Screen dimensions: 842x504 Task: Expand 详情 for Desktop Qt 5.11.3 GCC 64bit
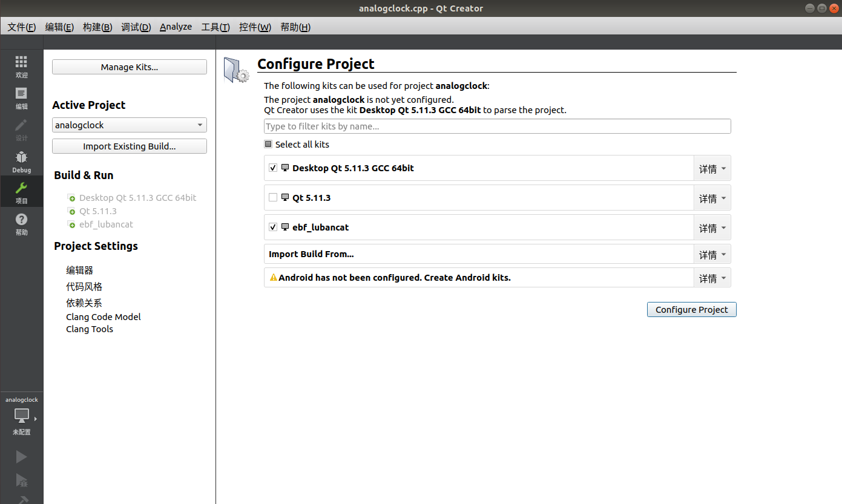712,168
